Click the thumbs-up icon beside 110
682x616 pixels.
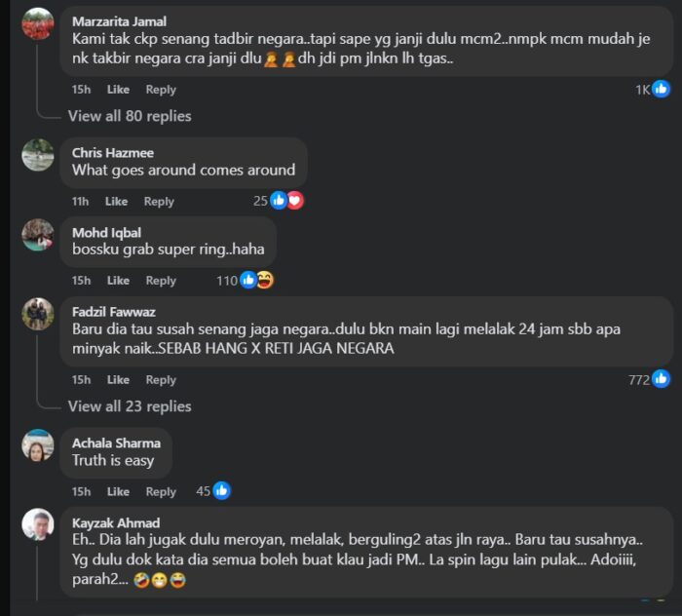(x=247, y=280)
